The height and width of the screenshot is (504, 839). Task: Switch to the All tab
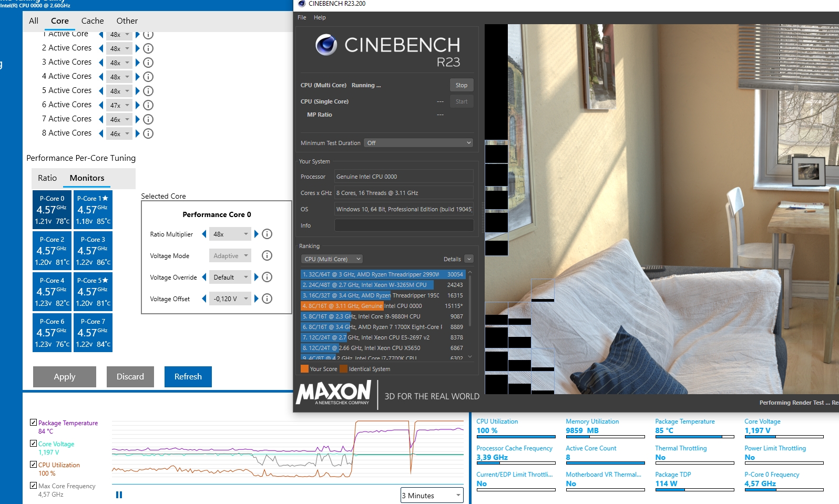(x=34, y=21)
